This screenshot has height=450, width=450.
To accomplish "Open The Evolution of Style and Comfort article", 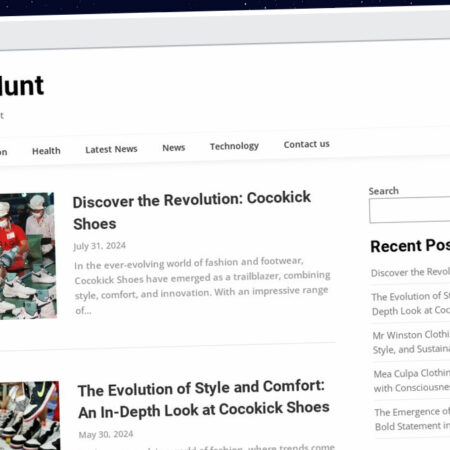I will (x=204, y=399).
